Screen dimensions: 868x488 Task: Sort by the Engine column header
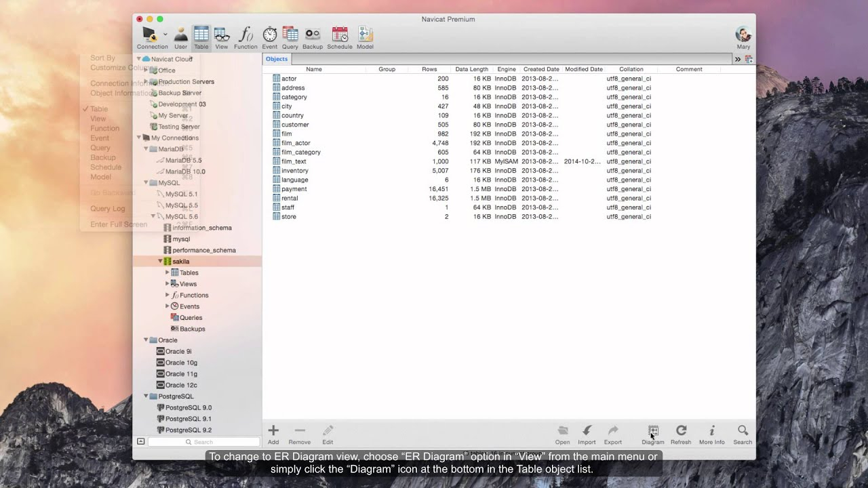point(507,69)
